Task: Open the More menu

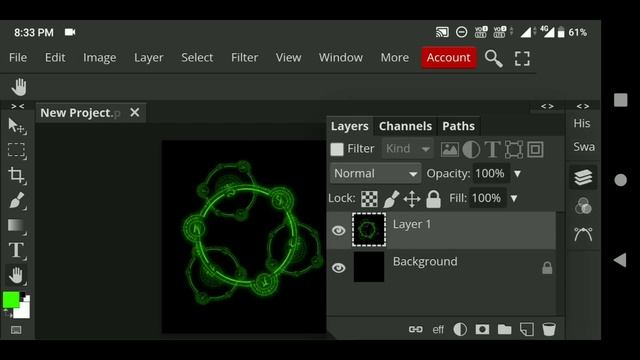Action: click(x=395, y=58)
